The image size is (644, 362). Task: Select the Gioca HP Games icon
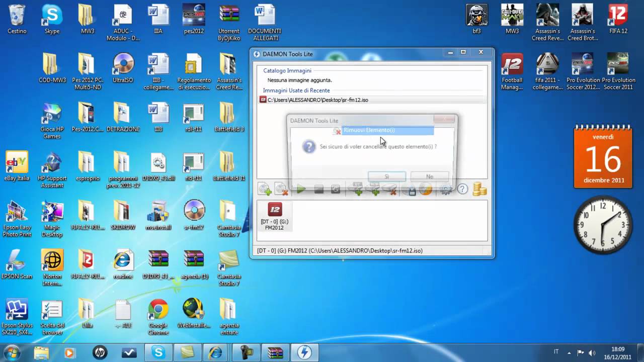52,121
